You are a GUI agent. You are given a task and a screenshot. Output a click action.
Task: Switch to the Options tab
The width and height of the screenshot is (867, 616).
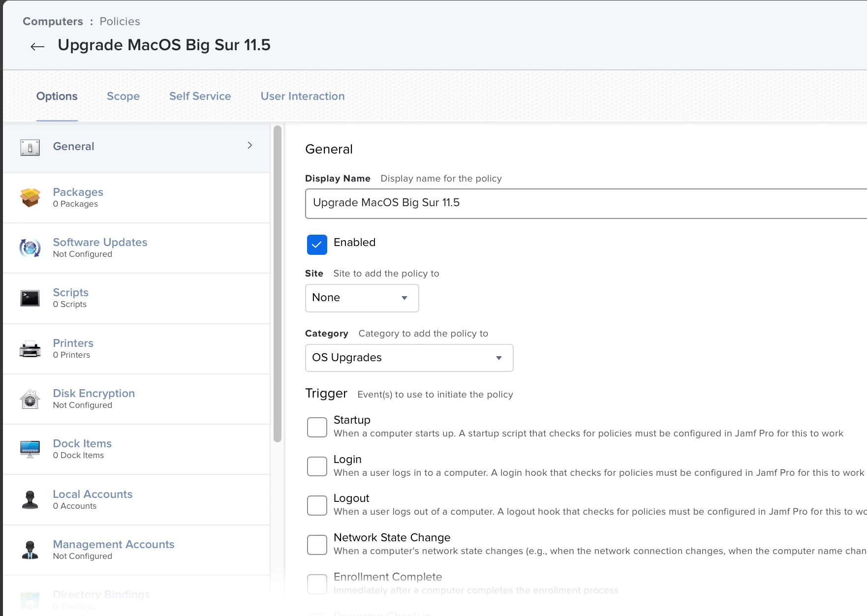pyautogui.click(x=57, y=96)
